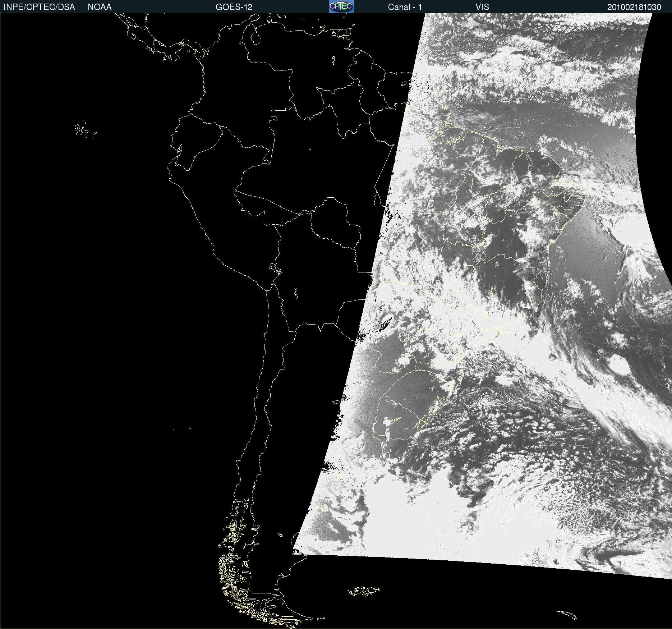
Task: Select the Canal - 1 label
Action: 405,7
